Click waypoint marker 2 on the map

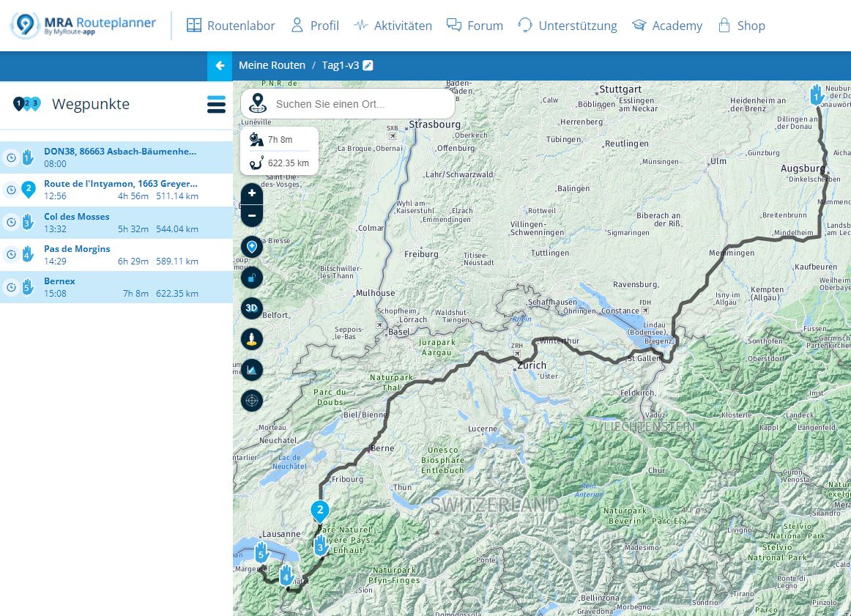319,510
